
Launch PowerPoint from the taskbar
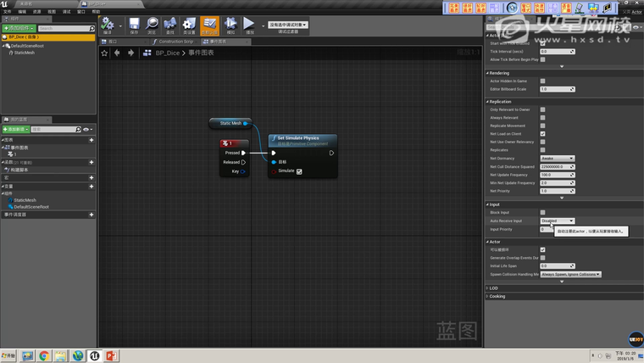[x=111, y=355]
